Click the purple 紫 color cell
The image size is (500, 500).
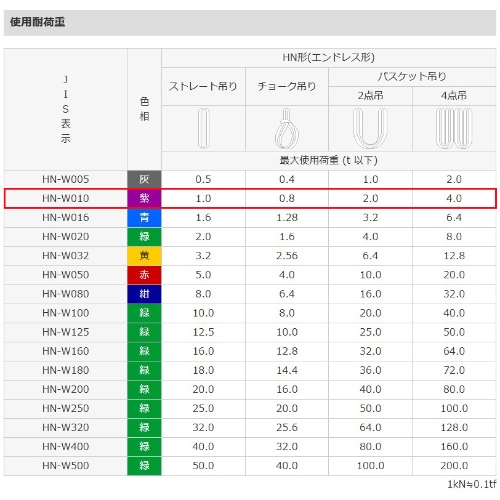click(144, 198)
